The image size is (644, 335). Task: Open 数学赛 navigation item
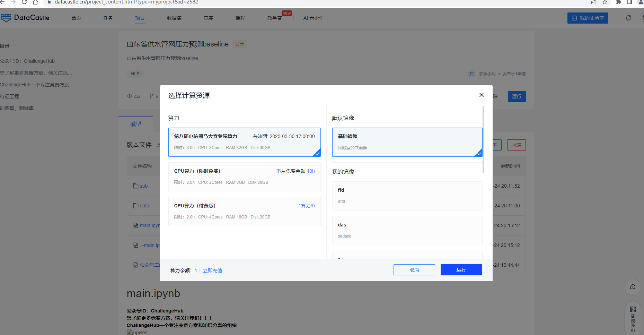pyautogui.click(x=275, y=18)
